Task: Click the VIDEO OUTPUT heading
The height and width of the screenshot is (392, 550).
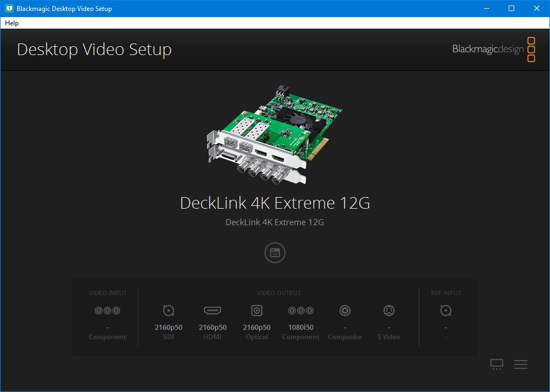Action: (279, 293)
